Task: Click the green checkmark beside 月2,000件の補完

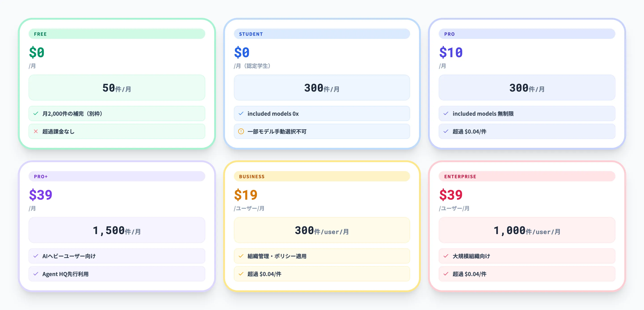Action: pyautogui.click(x=36, y=113)
